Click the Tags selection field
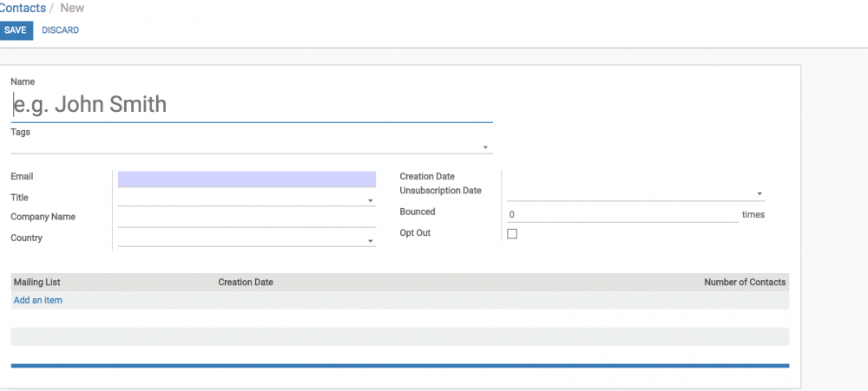This screenshot has height=391, width=868. click(x=252, y=147)
